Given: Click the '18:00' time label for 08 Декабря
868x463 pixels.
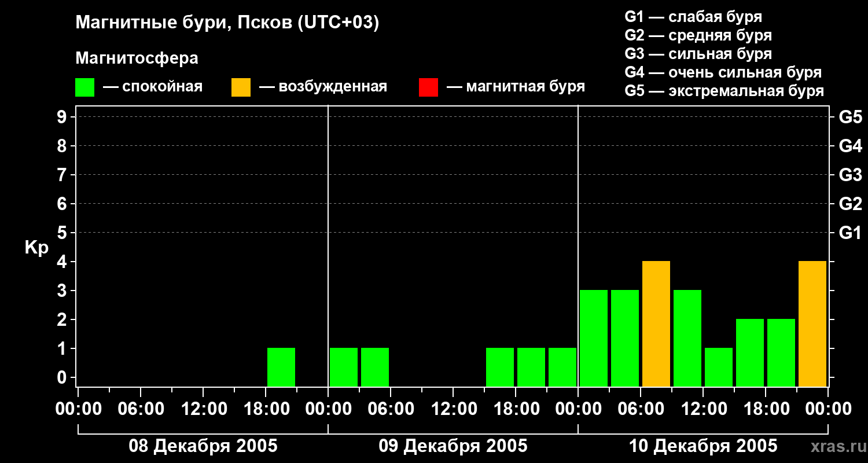Looking at the screenshot, I should tap(266, 409).
